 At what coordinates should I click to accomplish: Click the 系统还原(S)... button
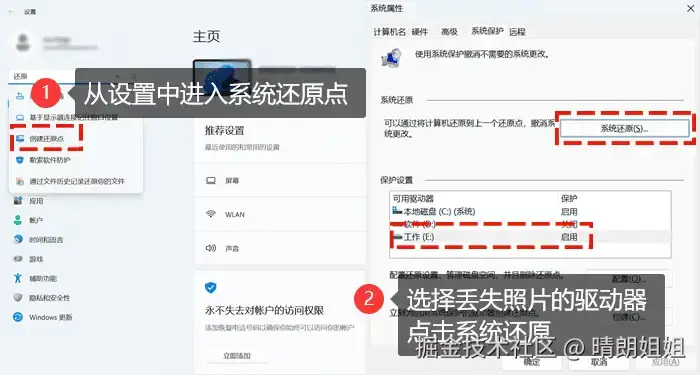coord(625,129)
